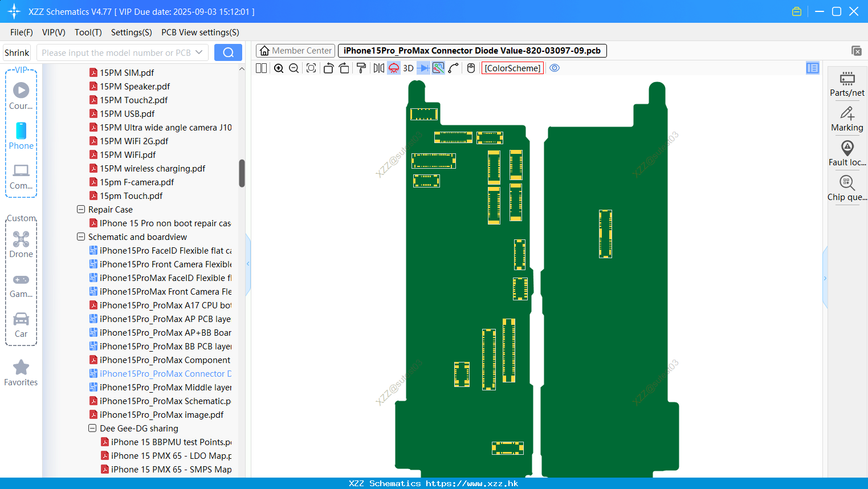The image size is (868, 489).
Task: Switch to 3D view
Action: coord(408,68)
